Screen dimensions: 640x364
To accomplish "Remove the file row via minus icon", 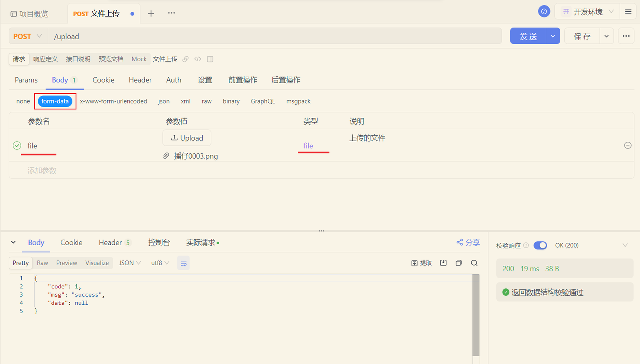I will [628, 145].
